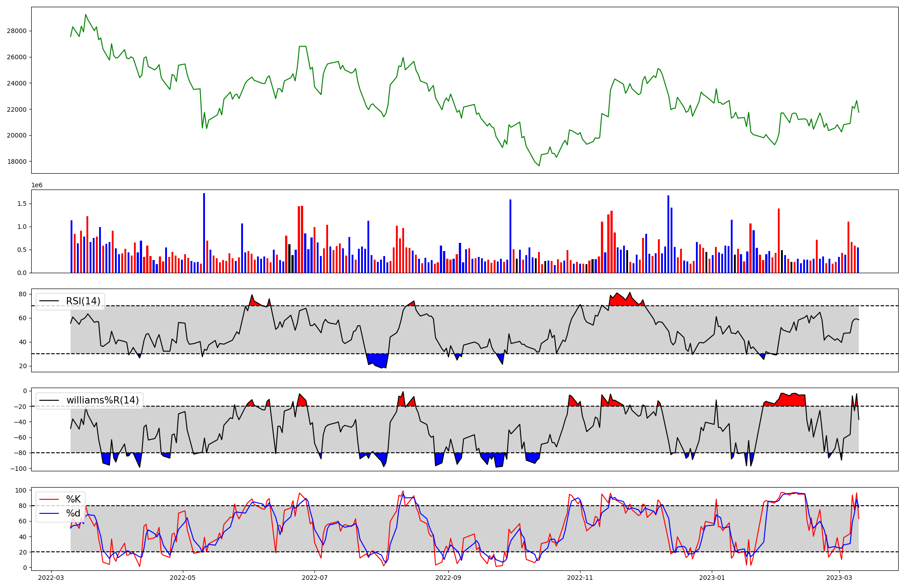
Task: Click the 2023-01 x-axis date label
Action: point(712,578)
